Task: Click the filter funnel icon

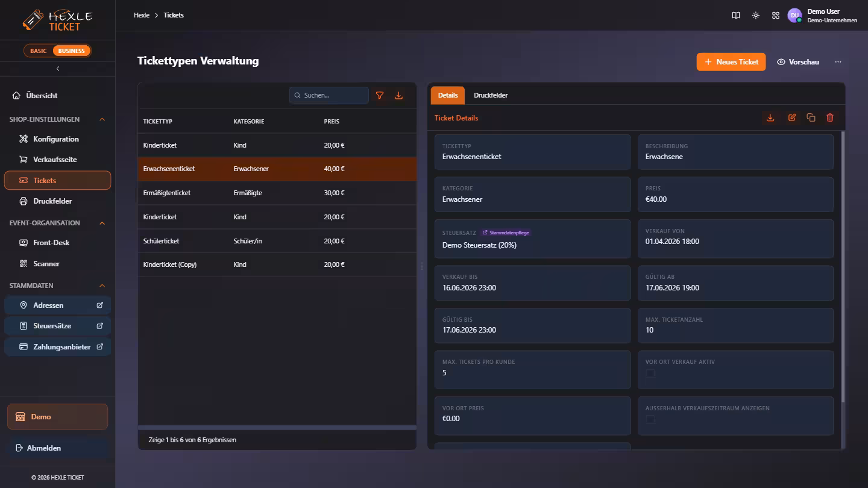Action: coord(380,95)
